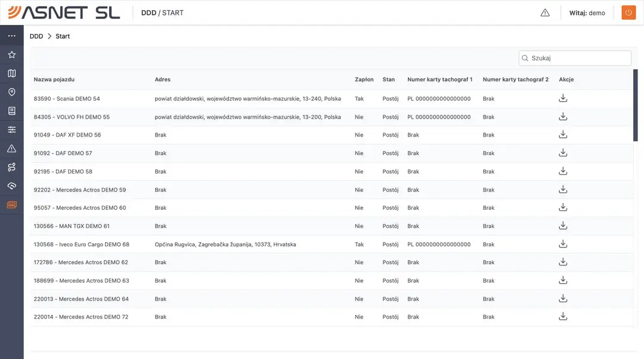Image resolution: width=644 pixels, height=359 pixels.
Task: Select row 130568 - Iveco Euro Cargo DEMO 68
Action: [332, 244]
